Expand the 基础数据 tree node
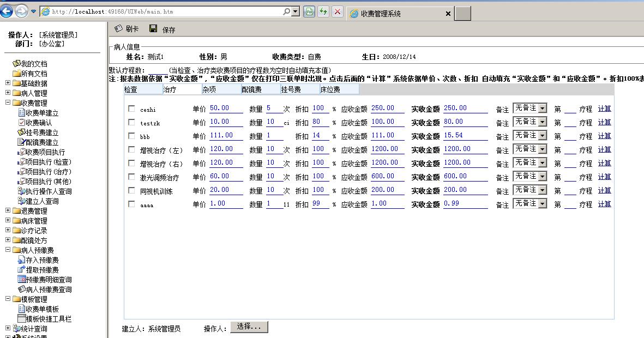644x338 pixels. tap(8, 83)
